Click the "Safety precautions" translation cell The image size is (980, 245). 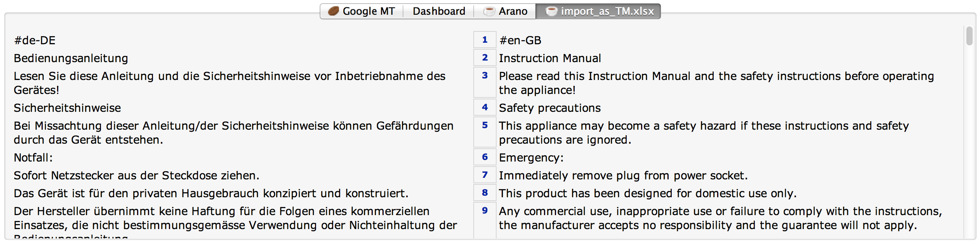(550, 108)
